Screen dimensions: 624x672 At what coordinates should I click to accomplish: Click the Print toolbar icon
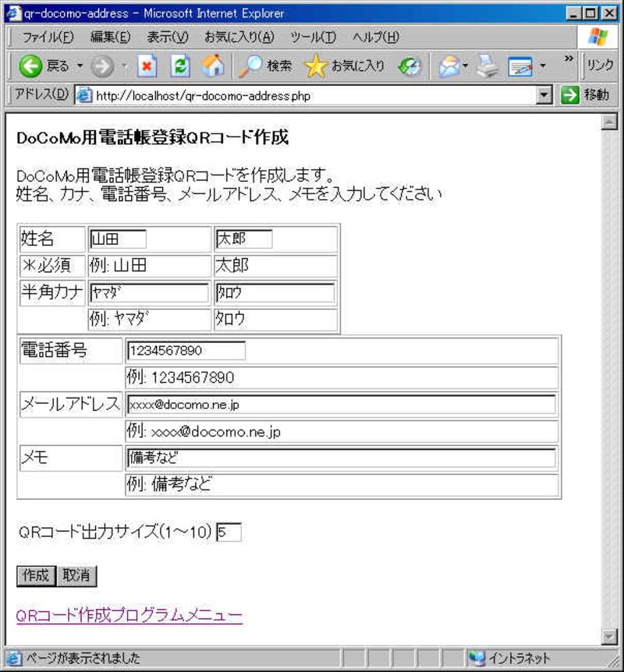point(487,67)
